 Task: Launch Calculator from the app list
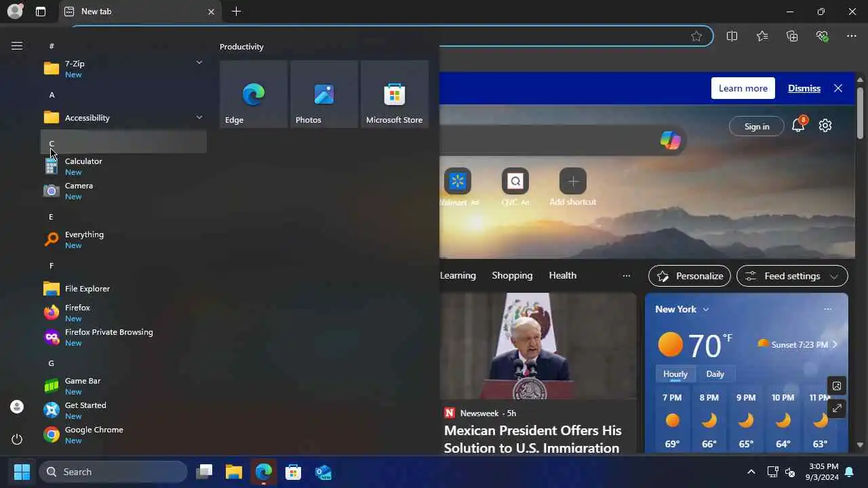coord(123,166)
